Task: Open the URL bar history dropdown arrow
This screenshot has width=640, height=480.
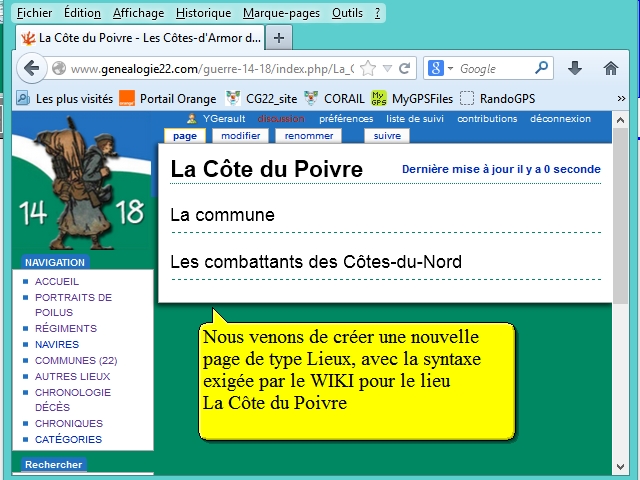Action: 386,69
